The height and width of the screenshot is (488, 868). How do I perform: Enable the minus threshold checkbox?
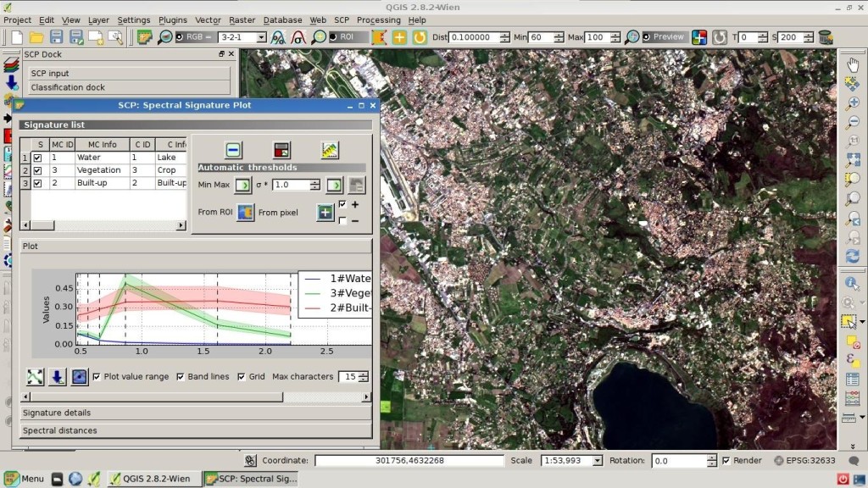[342, 220]
